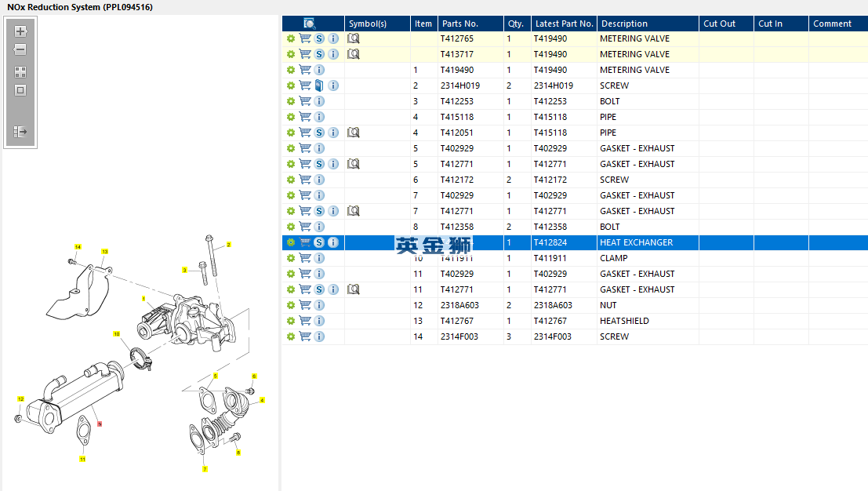
Task: Click the Qty. column header
Action: [517, 24]
